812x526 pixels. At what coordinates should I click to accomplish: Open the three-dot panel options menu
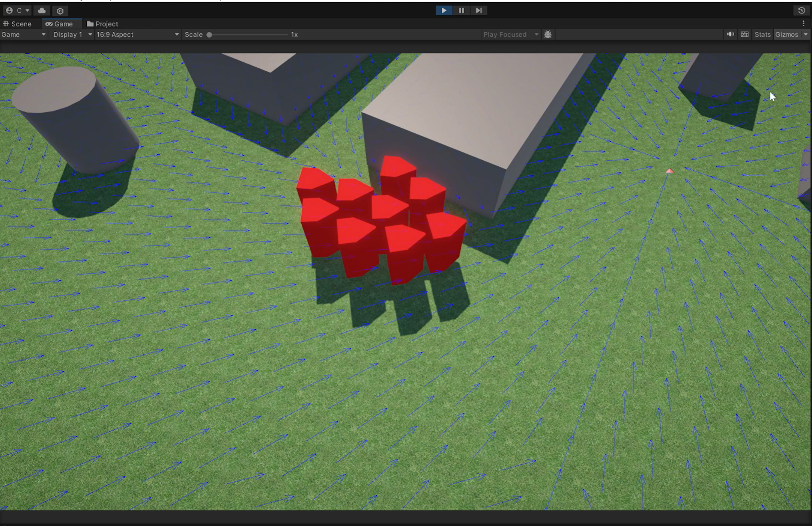[803, 24]
